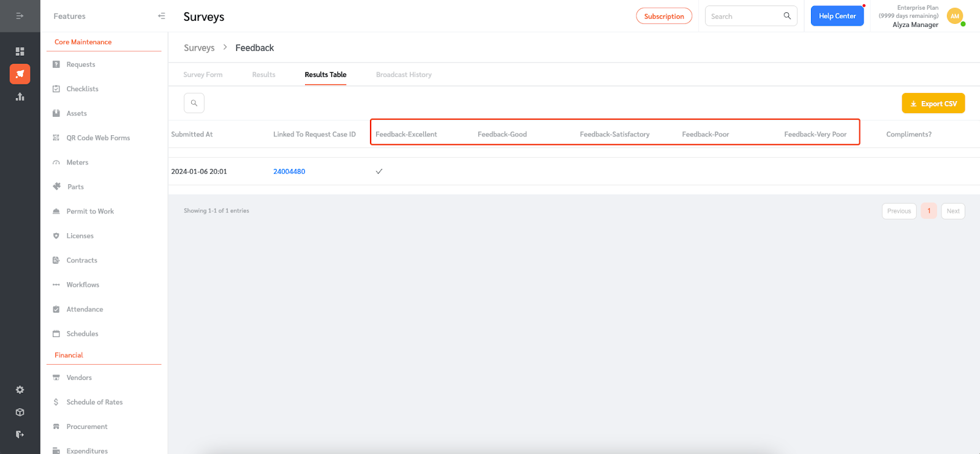Screen dimensions: 980x454
Task: Click the dashboard grid icon in left rail
Action: [20, 51]
